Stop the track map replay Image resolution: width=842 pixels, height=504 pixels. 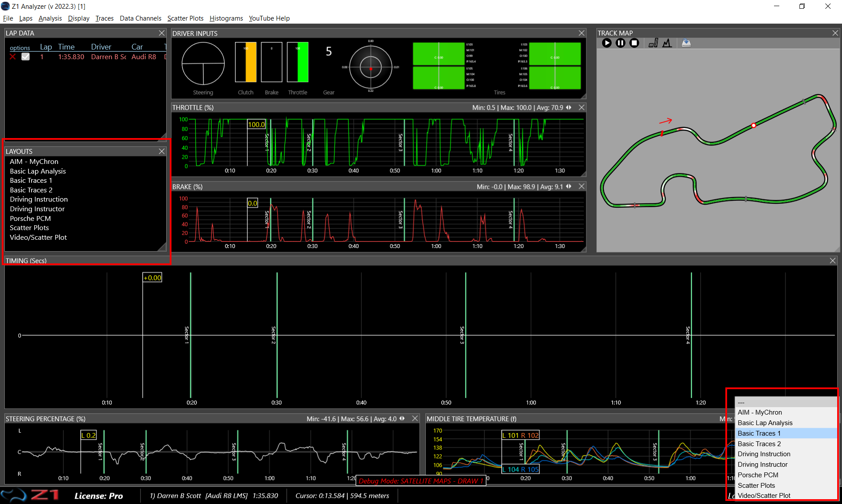(x=634, y=43)
